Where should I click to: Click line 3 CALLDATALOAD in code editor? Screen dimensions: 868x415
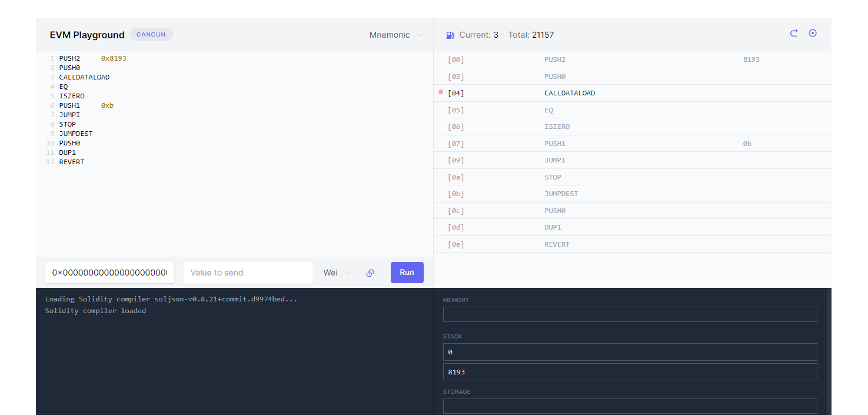coord(84,77)
